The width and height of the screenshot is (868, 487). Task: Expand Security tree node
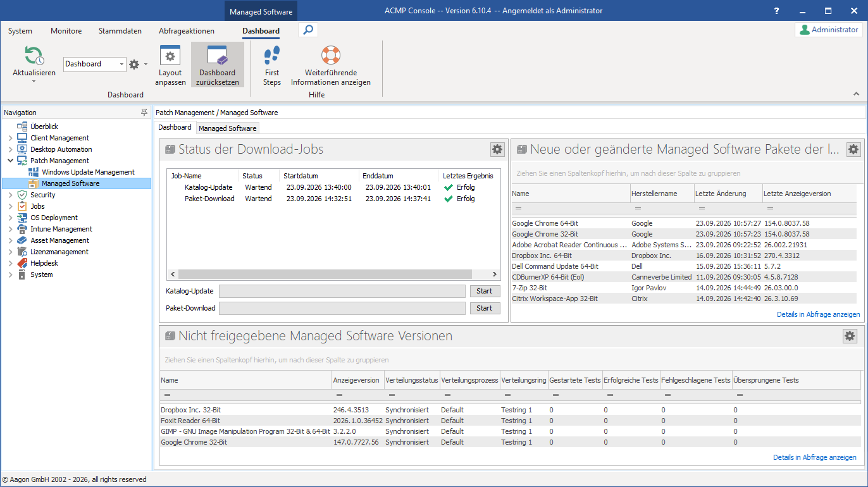click(10, 195)
